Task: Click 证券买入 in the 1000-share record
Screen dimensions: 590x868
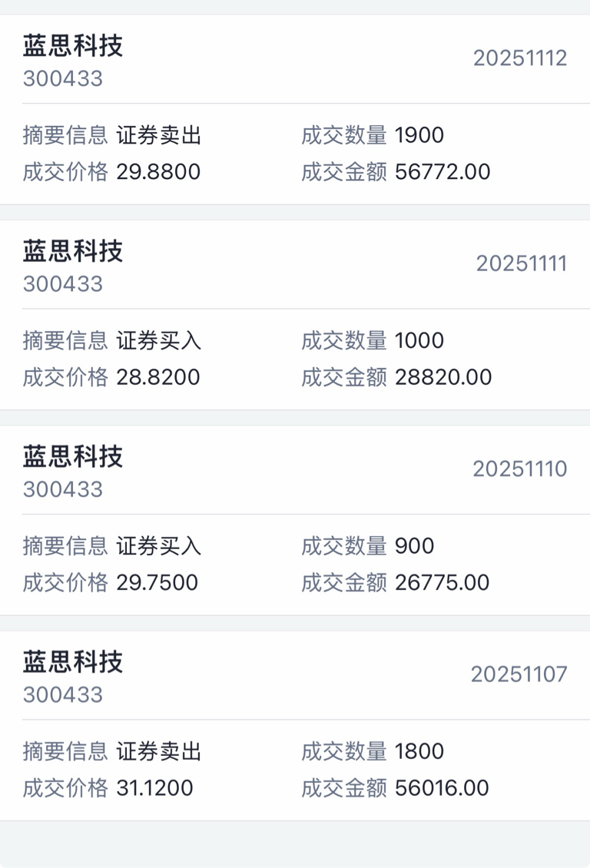Action: 159,340
